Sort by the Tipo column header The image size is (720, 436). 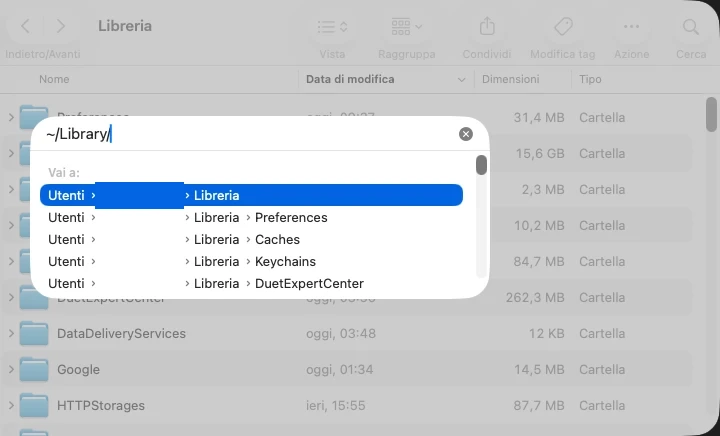tap(590, 79)
